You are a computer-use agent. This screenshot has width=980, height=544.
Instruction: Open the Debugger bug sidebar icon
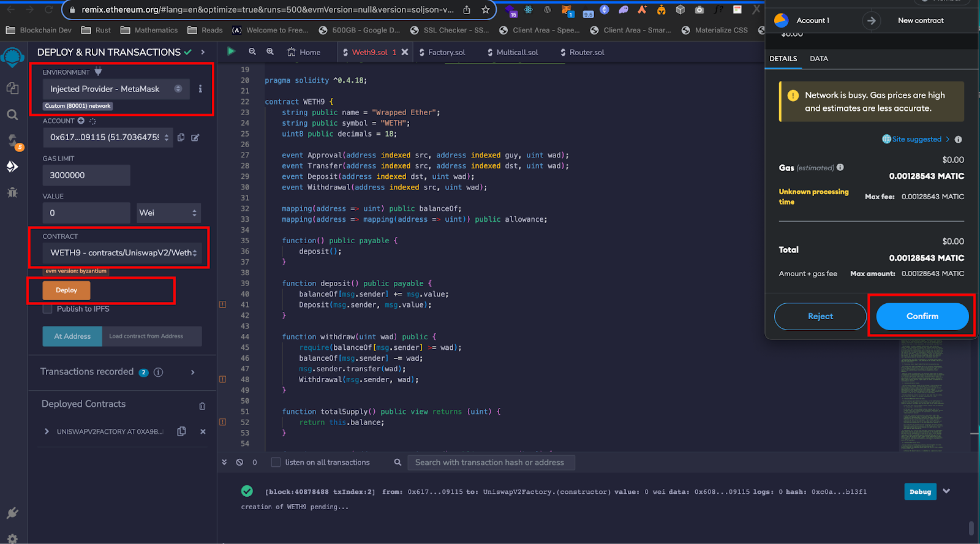[12, 192]
